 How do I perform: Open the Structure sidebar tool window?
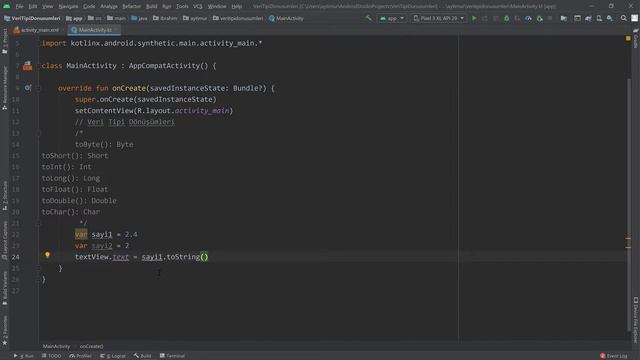(5, 196)
